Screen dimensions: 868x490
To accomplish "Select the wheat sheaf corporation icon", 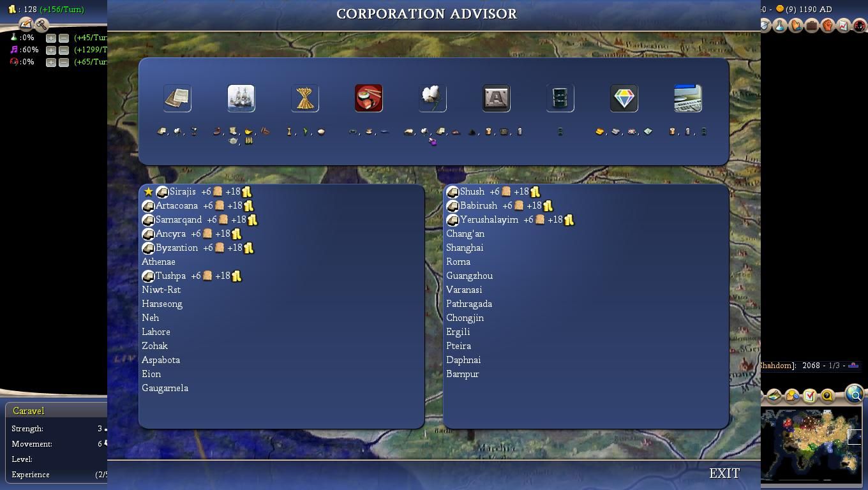I will 305,98.
